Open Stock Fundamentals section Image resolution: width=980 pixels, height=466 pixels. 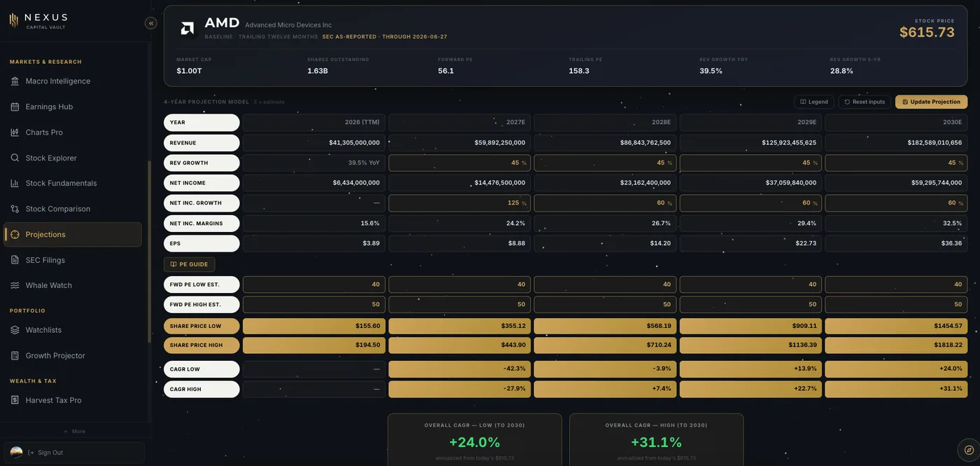(x=73, y=183)
